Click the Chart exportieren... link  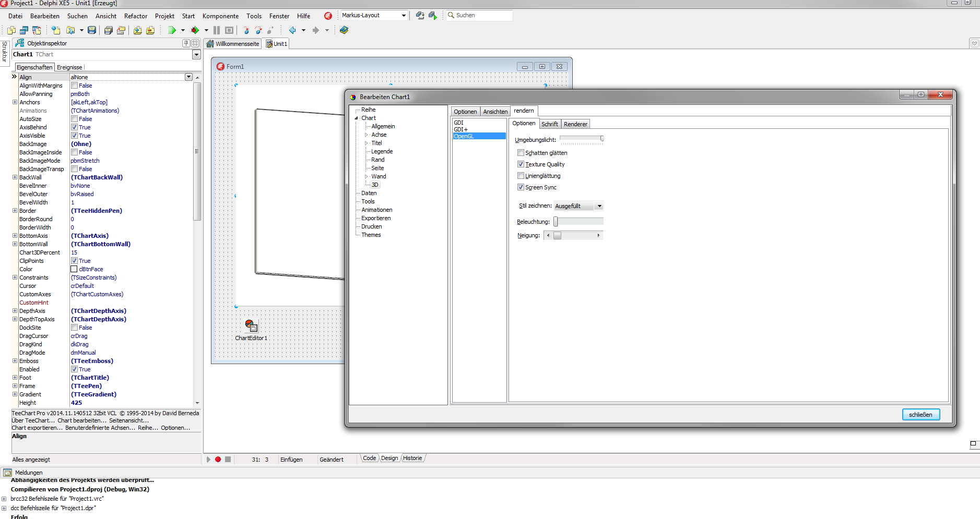point(37,428)
